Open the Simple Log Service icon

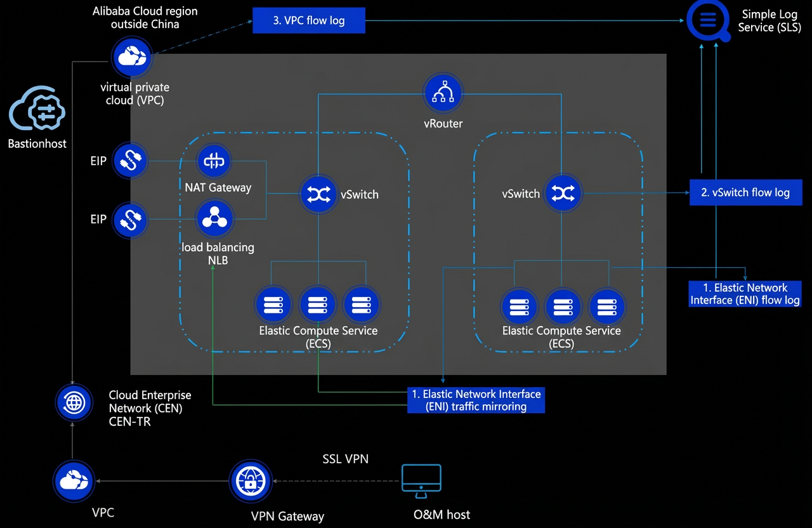click(709, 22)
